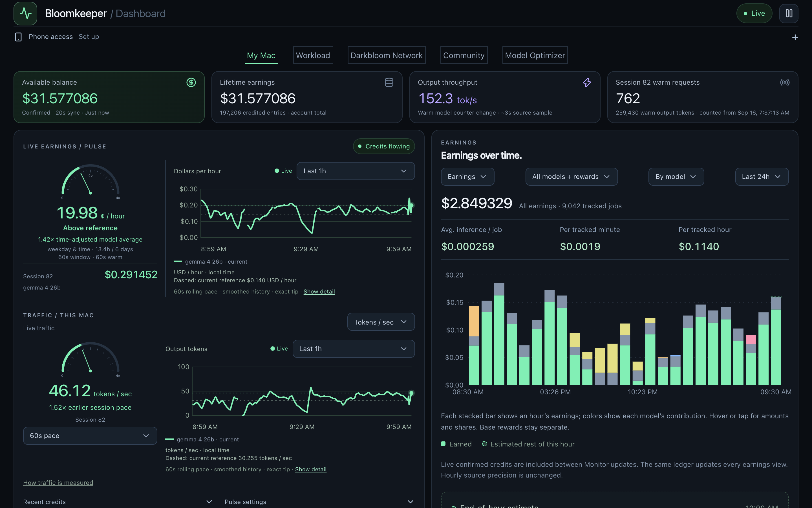Open How traffic is measured link

point(58,483)
